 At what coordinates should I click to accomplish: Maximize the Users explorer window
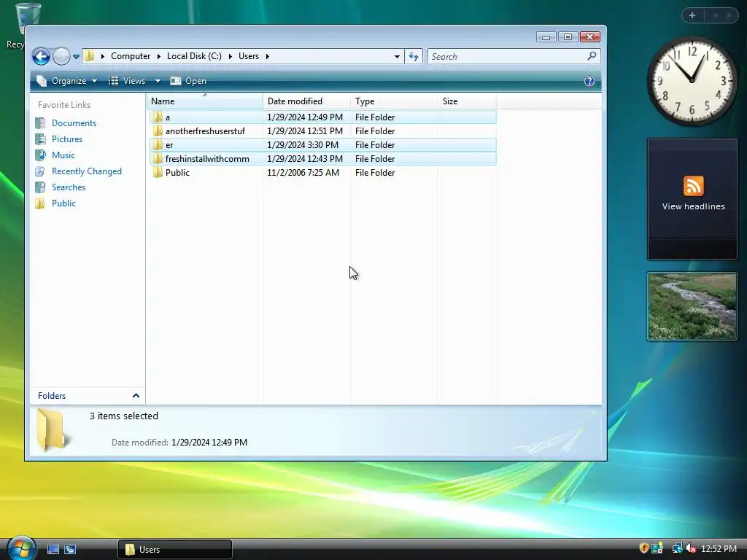(x=568, y=37)
